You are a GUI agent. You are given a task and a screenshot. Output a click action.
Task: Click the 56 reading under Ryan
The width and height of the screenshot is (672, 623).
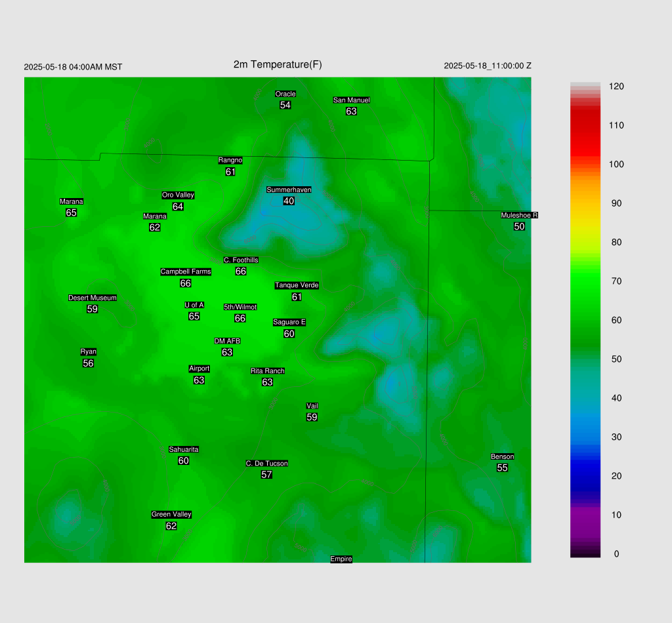89,363
